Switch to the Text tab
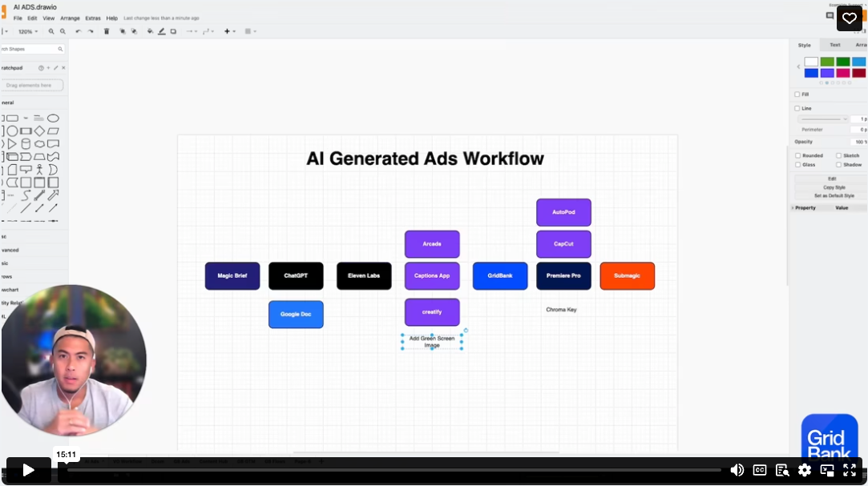Screen dimensions: 868x486 pos(834,45)
